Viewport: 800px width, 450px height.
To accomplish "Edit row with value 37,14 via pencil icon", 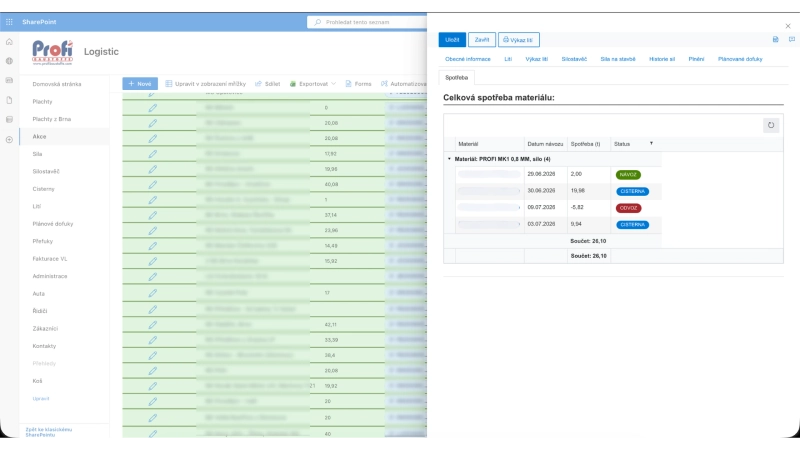I will pyautogui.click(x=153, y=215).
